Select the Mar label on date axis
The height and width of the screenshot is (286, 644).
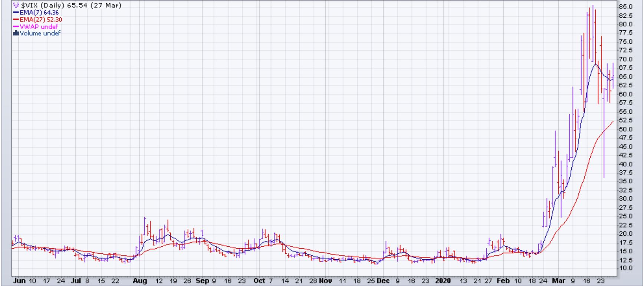tap(558, 281)
